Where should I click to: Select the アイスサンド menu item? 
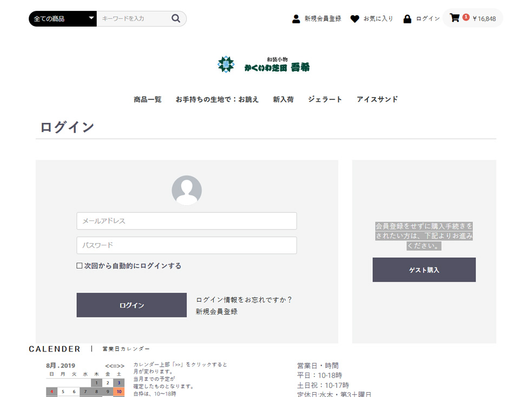coord(377,99)
